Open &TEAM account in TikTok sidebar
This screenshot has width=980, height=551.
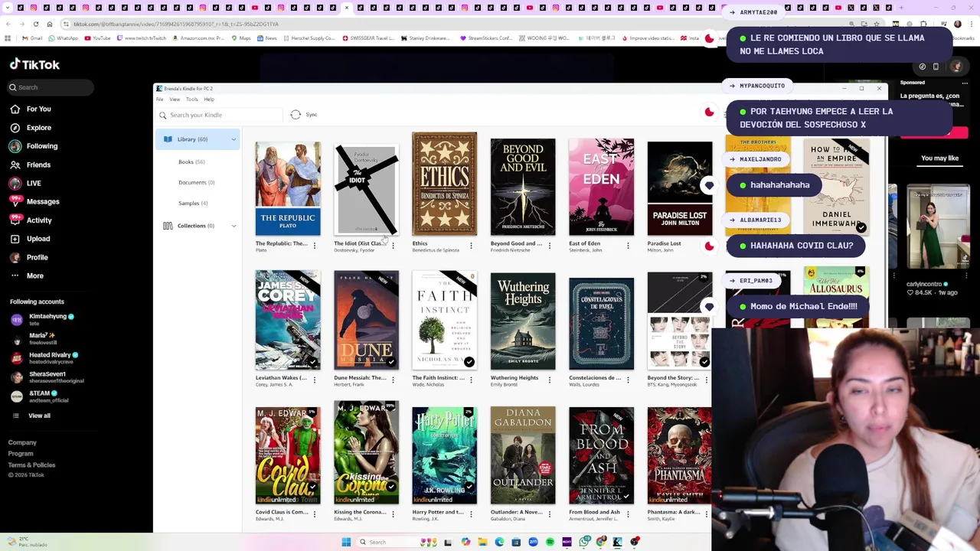(47, 396)
